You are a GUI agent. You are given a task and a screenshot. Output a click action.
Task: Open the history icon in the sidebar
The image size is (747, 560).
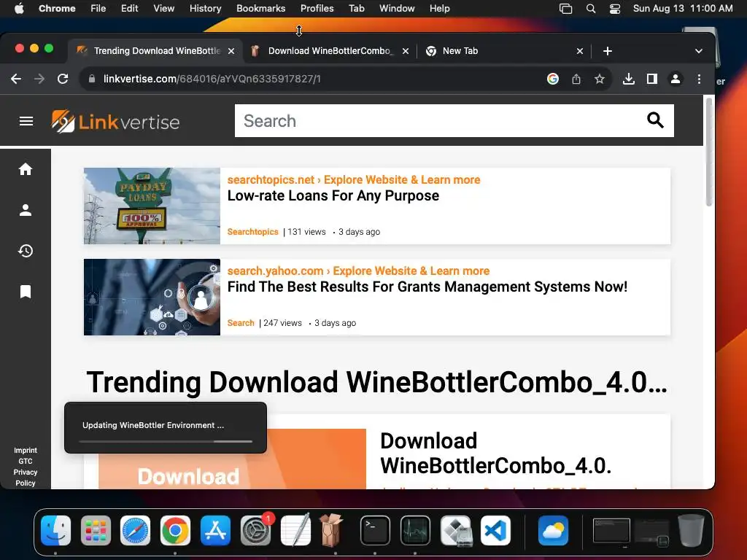(x=26, y=251)
